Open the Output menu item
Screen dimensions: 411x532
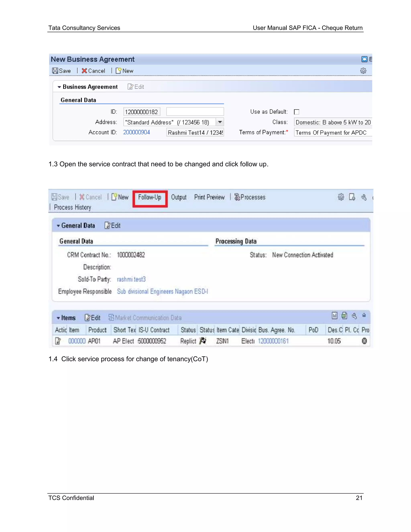pos(179,197)
